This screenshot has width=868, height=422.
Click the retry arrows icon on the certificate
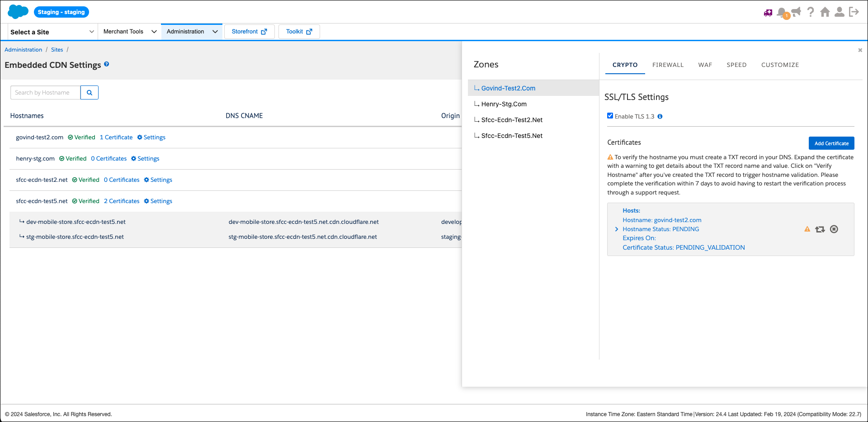[x=820, y=229]
